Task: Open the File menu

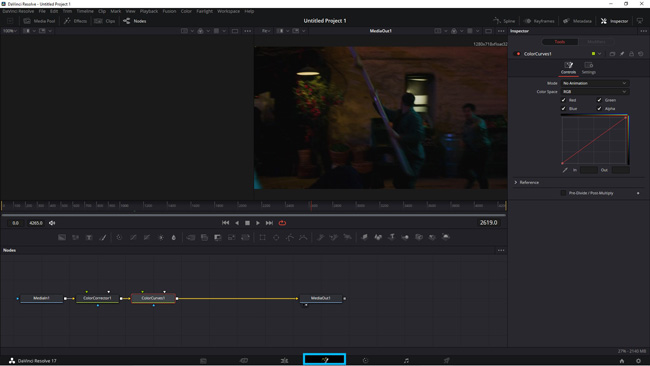Action: click(x=42, y=11)
